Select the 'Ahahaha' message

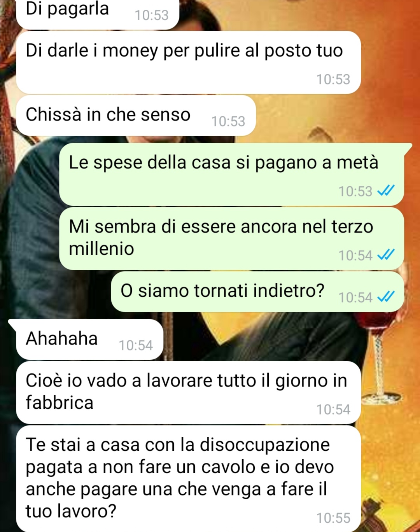click(x=90, y=339)
